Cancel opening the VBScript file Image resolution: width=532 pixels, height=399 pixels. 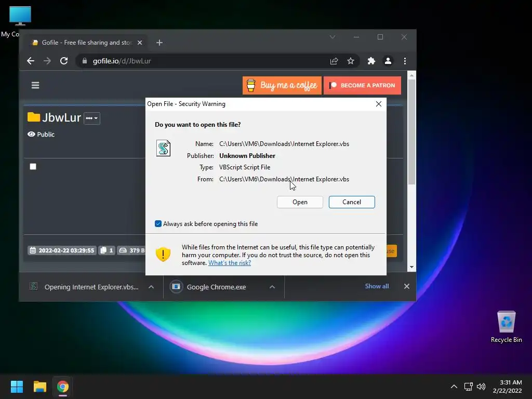click(x=352, y=202)
